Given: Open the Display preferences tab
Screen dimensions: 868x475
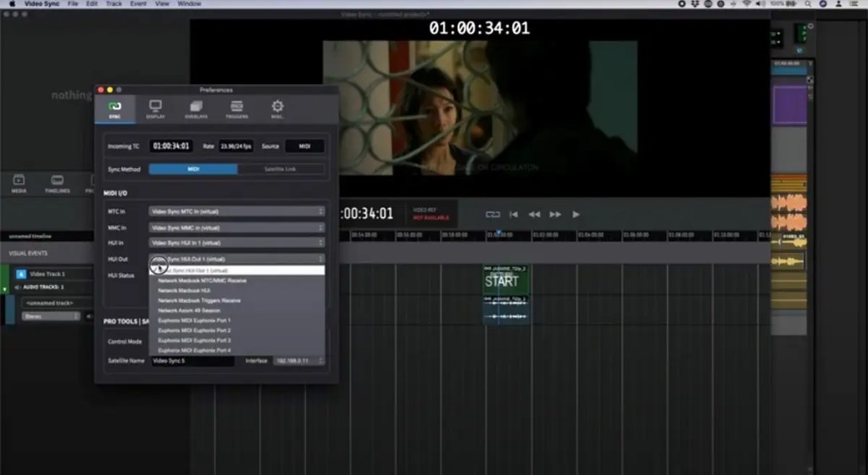Looking at the screenshot, I should coord(156,109).
